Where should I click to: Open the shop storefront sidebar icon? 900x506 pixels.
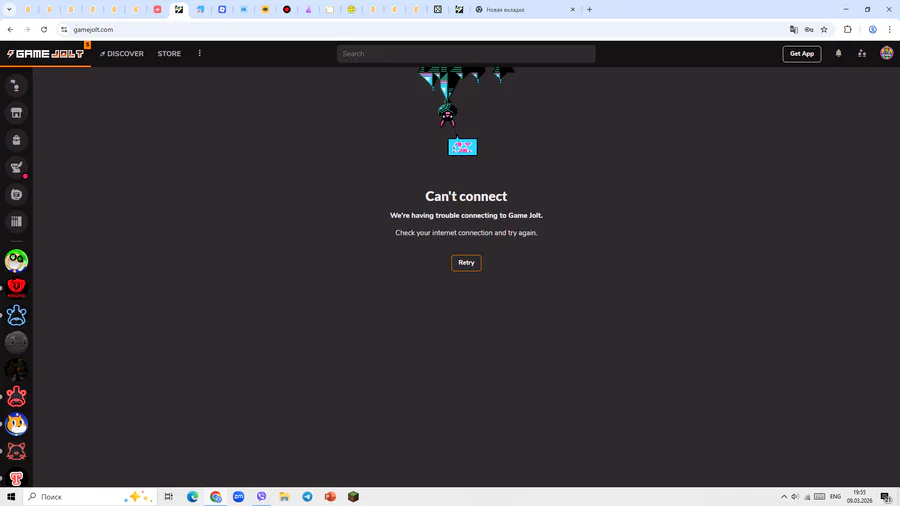pos(16,113)
